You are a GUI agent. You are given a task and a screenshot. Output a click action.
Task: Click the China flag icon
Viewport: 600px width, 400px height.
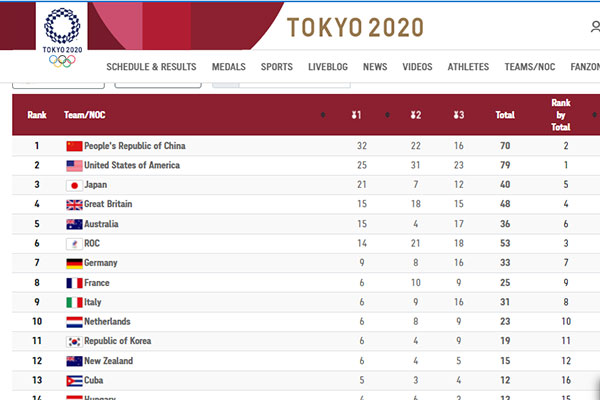tap(74, 146)
